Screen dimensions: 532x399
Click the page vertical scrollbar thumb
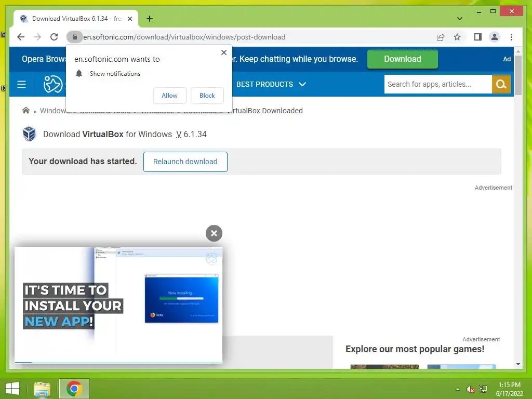(518, 75)
